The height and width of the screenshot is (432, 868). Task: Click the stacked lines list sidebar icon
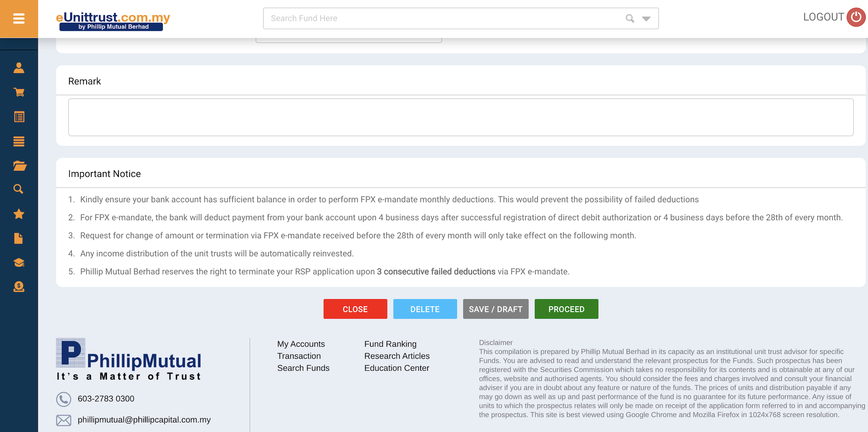pyautogui.click(x=19, y=141)
